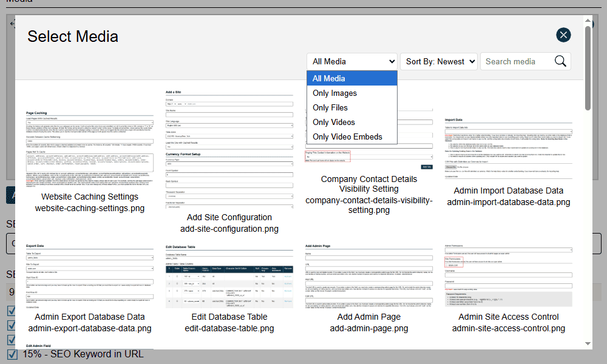Select Add Site Configuration thumbnail image
607x364 pixels.
click(229, 149)
